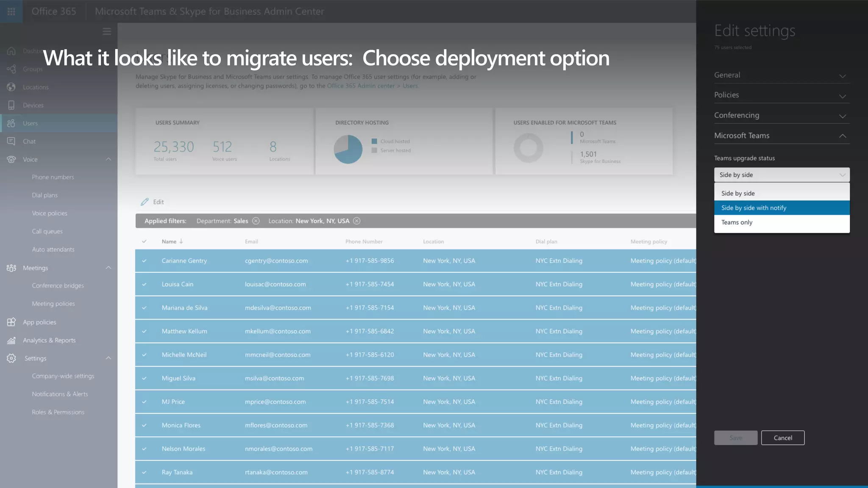Click the Teams users donut chart

529,148
